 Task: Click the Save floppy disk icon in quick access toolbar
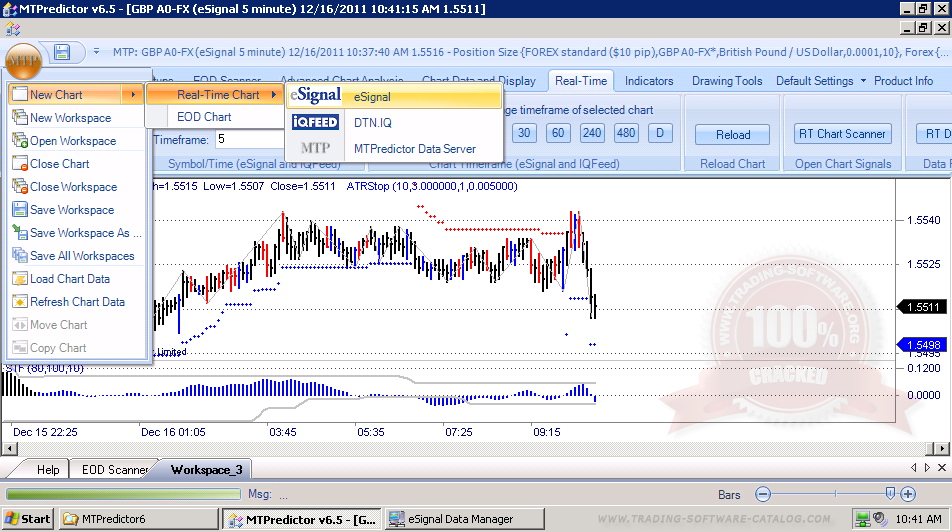(62, 52)
